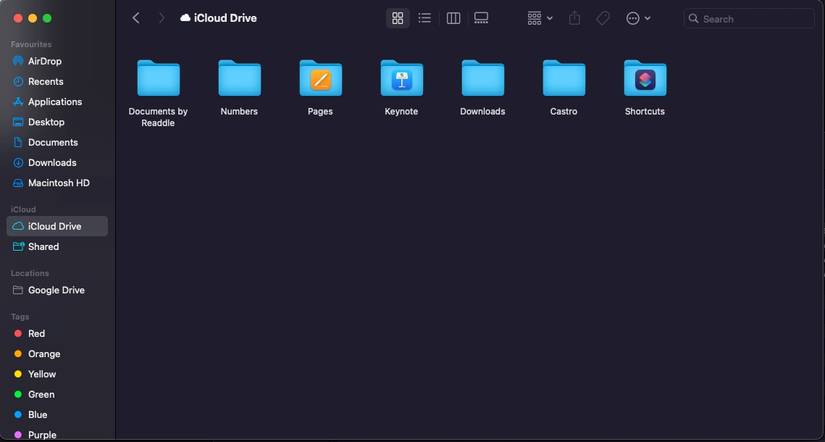This screenshot has width=825, height=442.
Task: Select iCloud Drive in the sidebar
Action: click(57, 226)
